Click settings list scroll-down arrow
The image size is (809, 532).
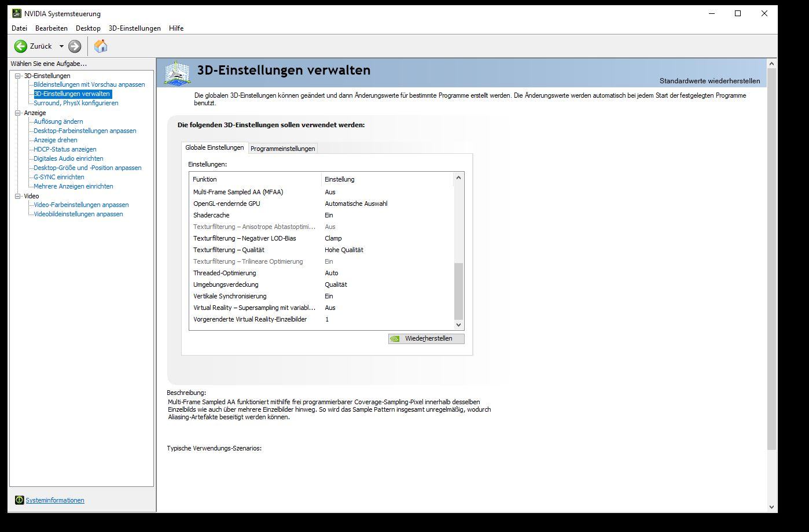[459, 325]
